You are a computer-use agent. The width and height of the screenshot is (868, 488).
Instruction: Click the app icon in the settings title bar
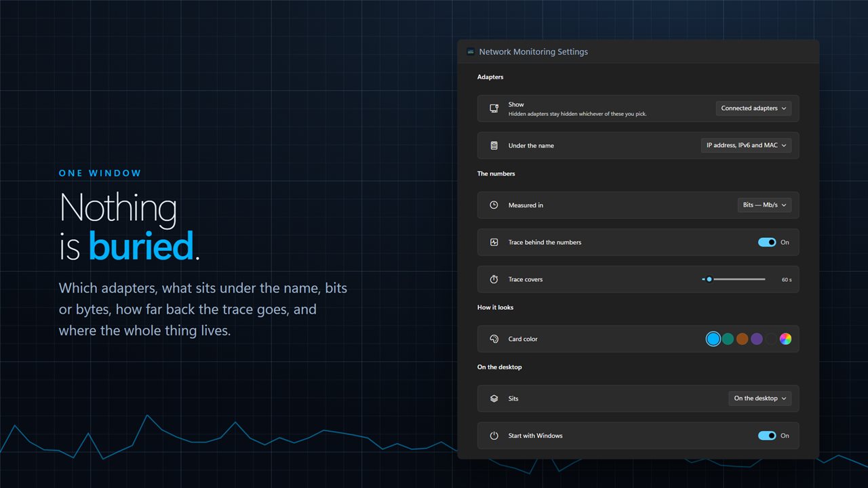[471, 52]
